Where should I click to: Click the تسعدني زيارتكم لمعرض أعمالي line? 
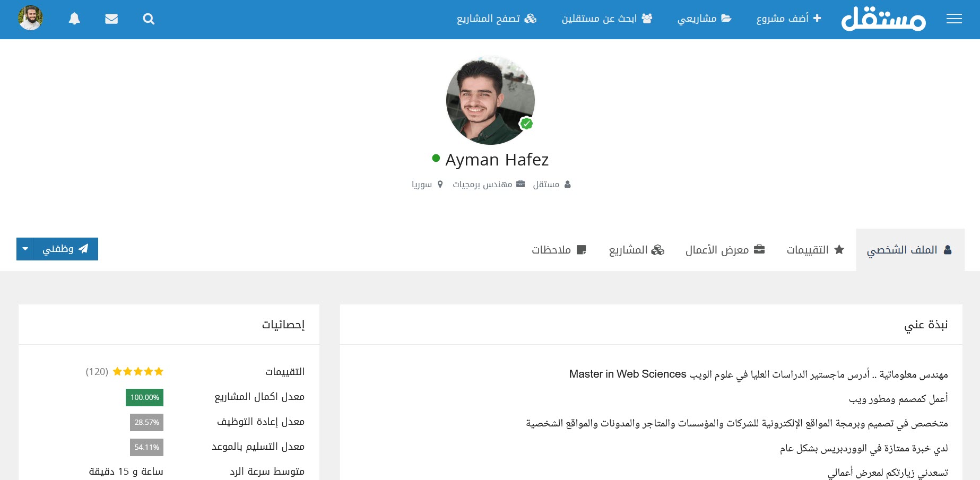(888, 473)
